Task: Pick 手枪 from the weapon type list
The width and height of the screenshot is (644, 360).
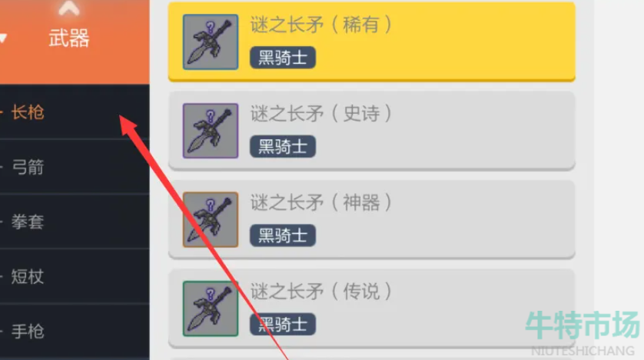Action: pyautogui.click(x=75, y=332)
